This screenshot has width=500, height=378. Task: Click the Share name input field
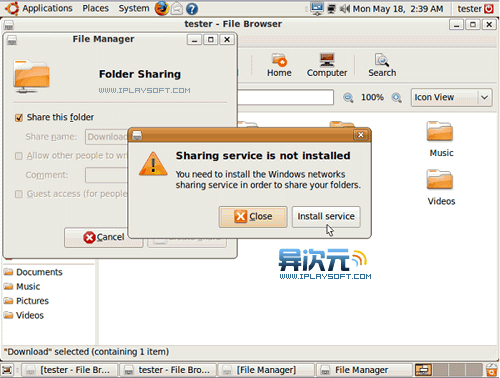tap(107, 137)
